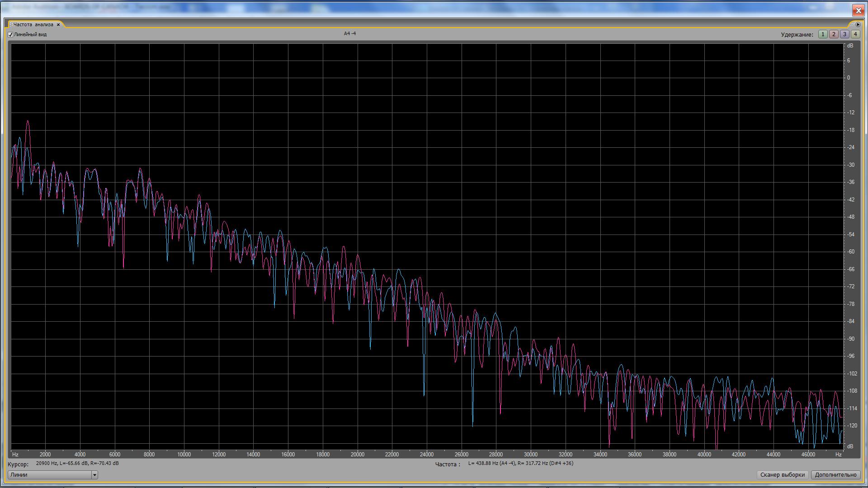Viewport: 868px width, 488px height.
Task: Close the frequency analysis window
Action: [x=858, y=10]
